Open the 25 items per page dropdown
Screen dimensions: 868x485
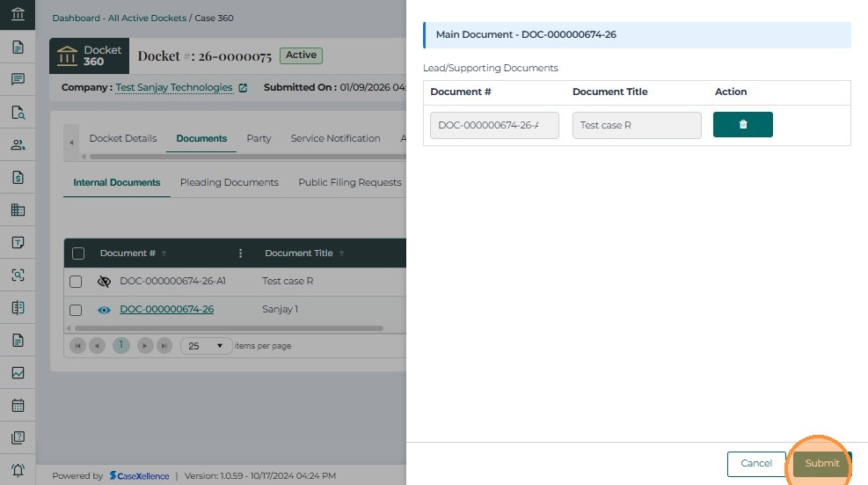coord(206,346)
